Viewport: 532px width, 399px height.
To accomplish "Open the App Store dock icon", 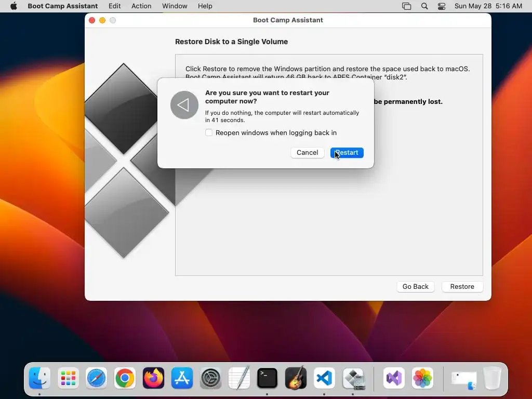I will point(182,378).
